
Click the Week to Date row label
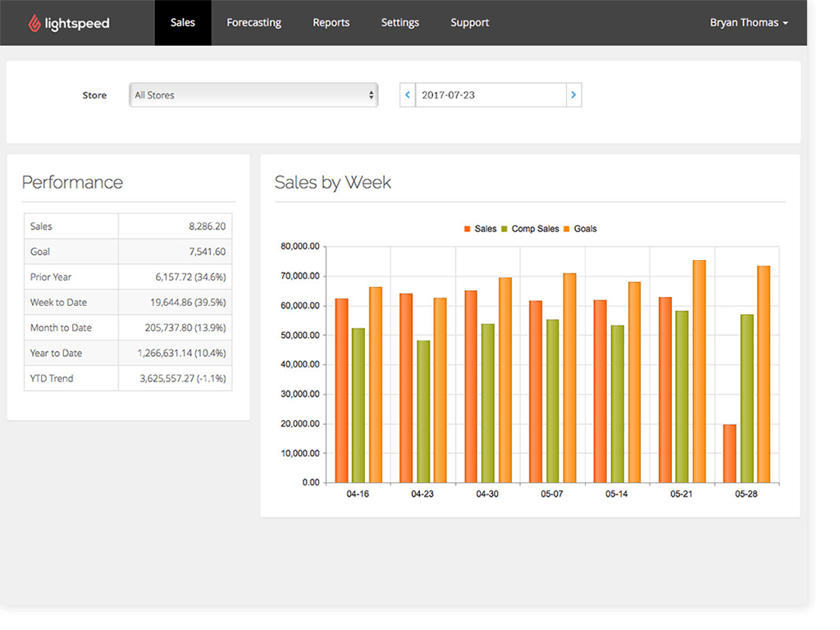click(x=58, y=302)
